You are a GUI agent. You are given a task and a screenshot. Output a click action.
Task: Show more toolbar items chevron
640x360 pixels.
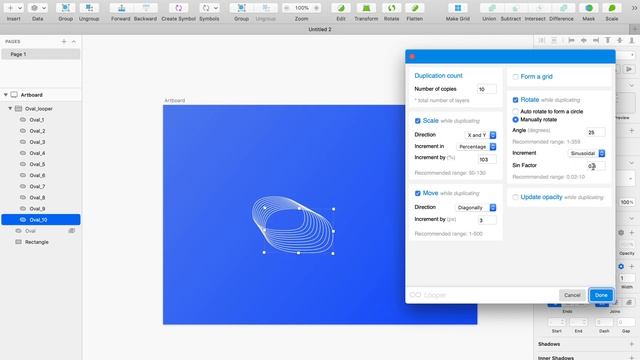[x=635, y=8]
